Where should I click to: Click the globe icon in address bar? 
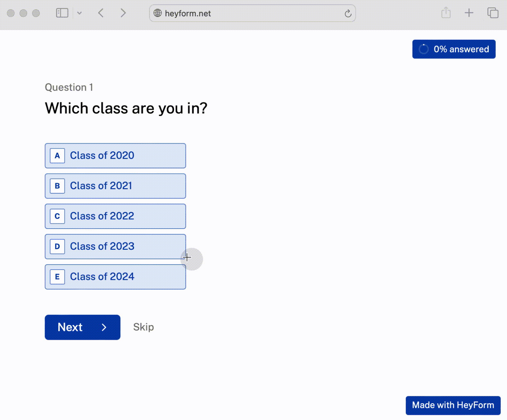point(158,13)
